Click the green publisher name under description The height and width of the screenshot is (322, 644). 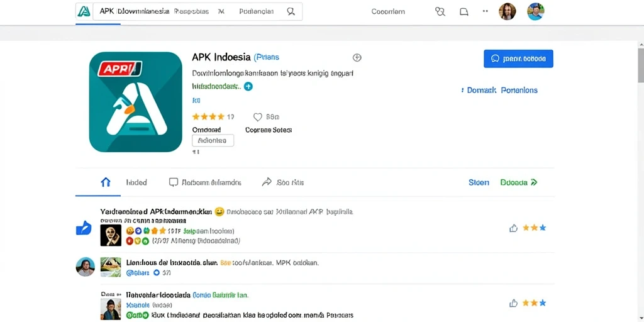pyautogui.click(x=216, y=87)
